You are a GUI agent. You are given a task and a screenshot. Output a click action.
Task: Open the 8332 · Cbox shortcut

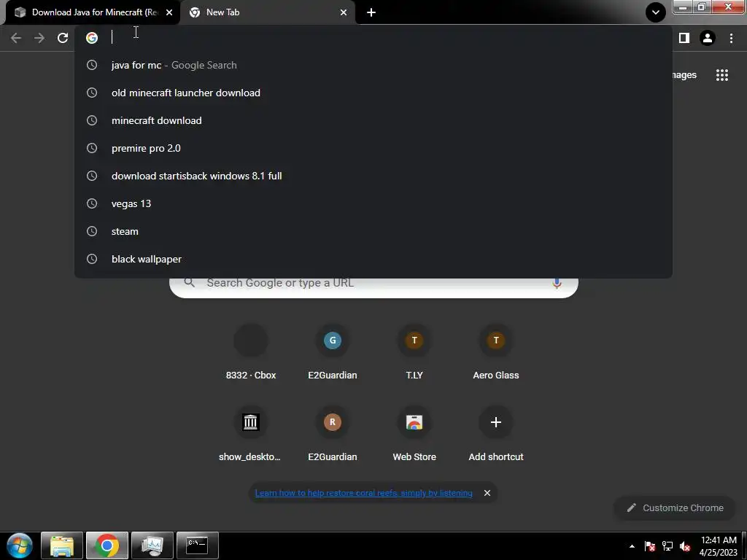(251, 352)
